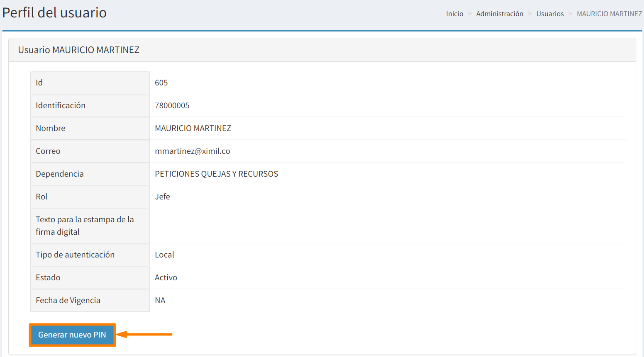
Task: Click the Fecha de Vigencia value NA
Action: (160, 300)
